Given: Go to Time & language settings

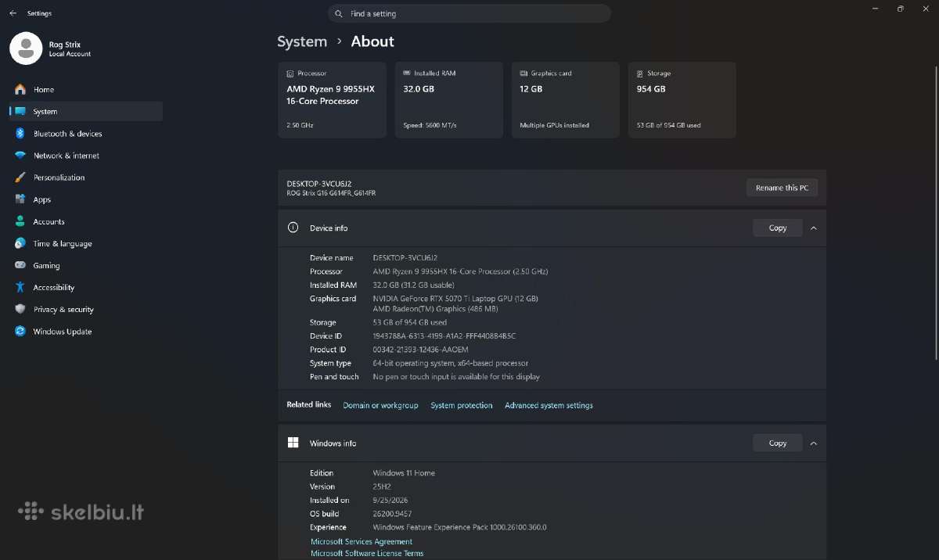Looking at the screenshot, I should click(86, 243).
